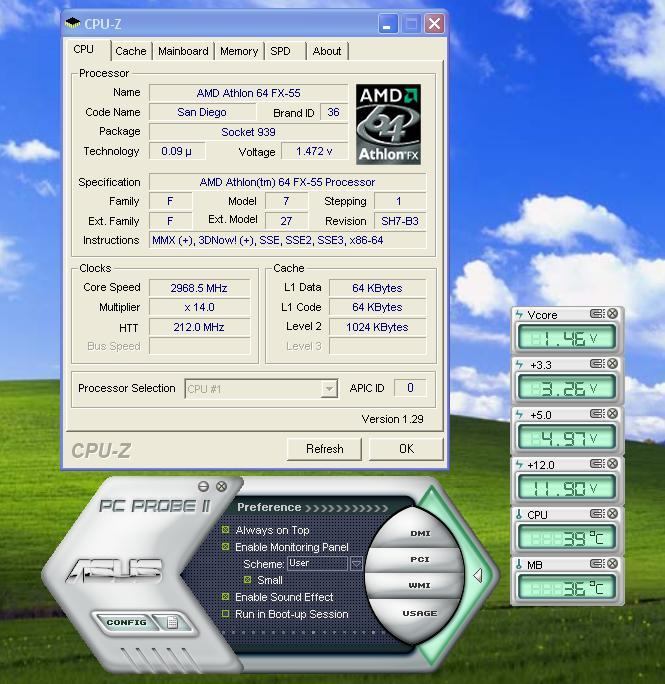Viewport: 665px width, 684px height.
Task: Open the PCI section in PC Probe
Action: click(420, 559)
